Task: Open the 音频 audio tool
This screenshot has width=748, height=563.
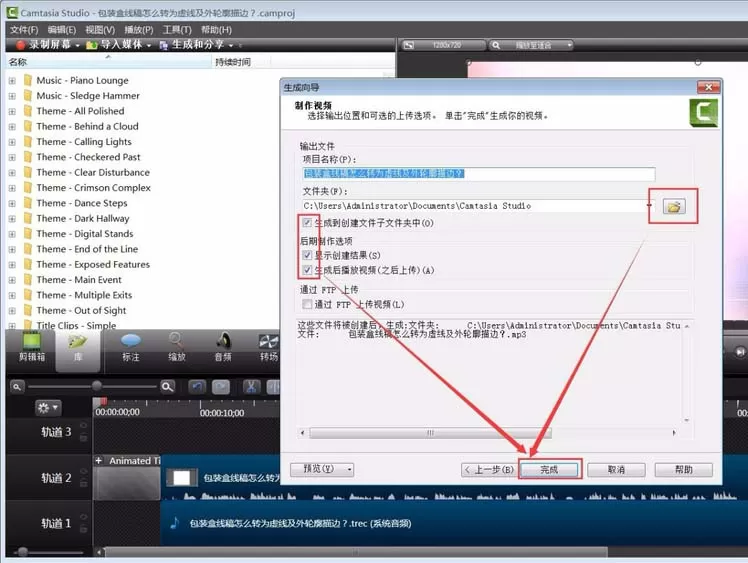Action: coord(223,348)
